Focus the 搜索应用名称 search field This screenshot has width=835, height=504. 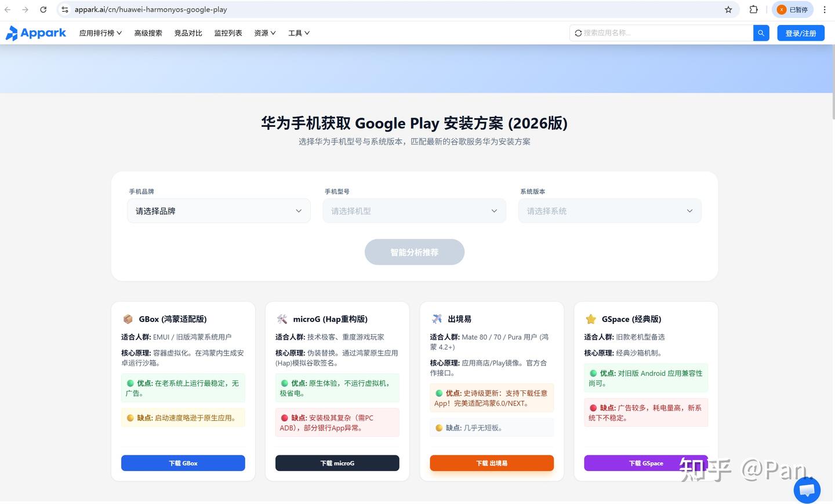tap(661, 33)
